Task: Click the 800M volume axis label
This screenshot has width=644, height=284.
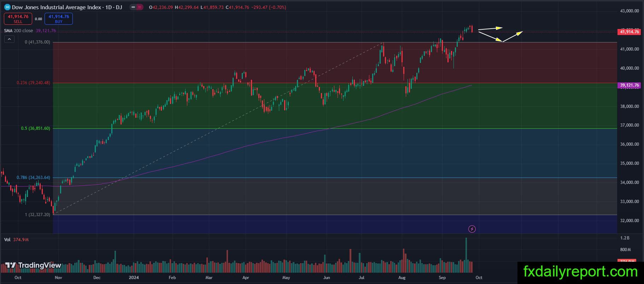Action: (x=625, y=250)
